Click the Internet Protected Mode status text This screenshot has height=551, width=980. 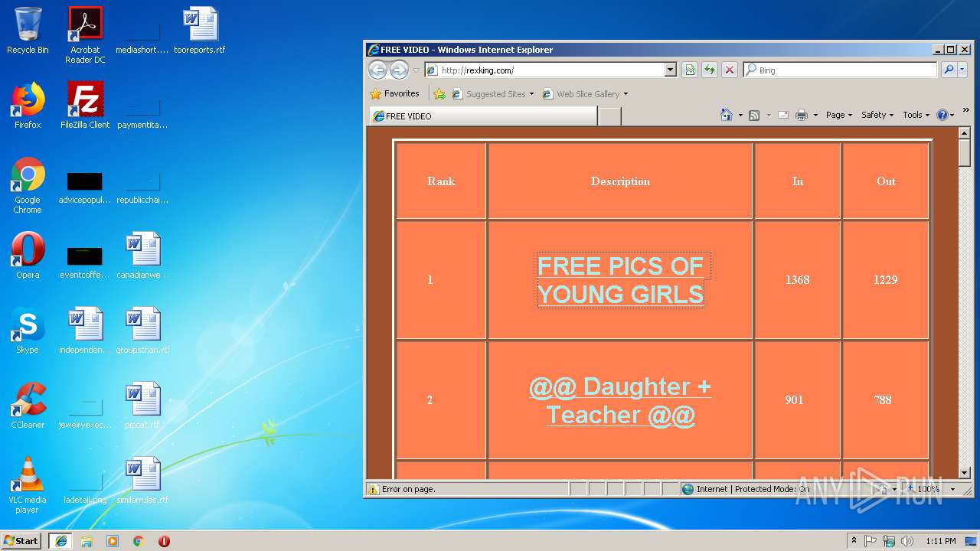coord(753,489)
